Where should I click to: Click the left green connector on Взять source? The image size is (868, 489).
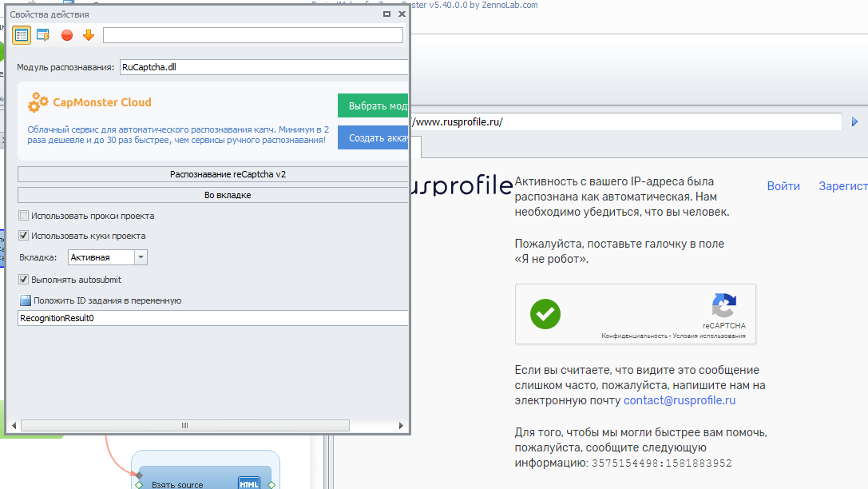139,485
